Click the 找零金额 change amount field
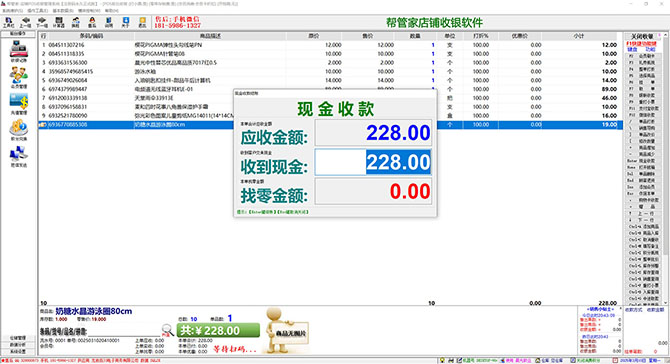The width and height of the screenshot is (670, 364). click(373, 191)
